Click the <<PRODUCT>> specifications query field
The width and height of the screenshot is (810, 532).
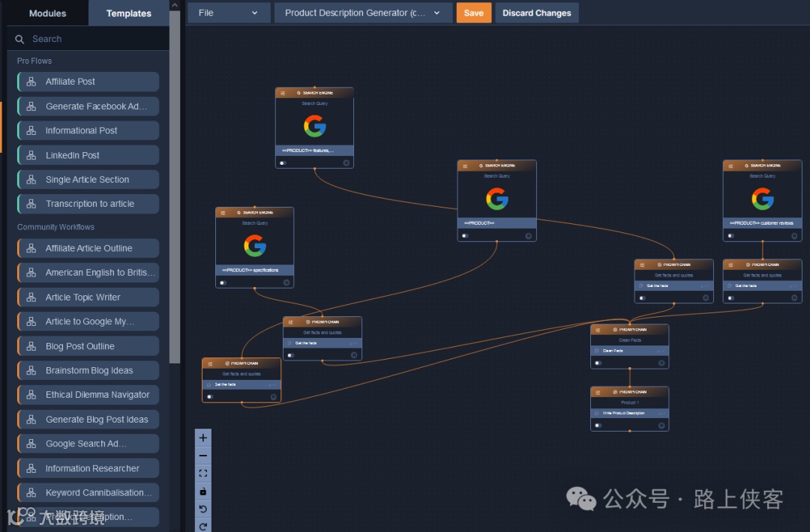pyautogui.click(x=255, y=270)
